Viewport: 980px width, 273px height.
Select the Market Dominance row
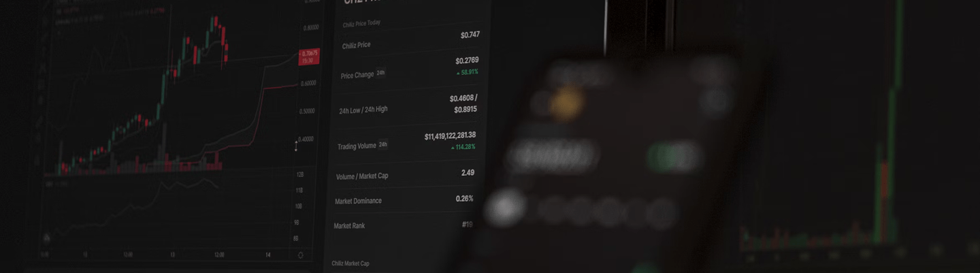404,200
